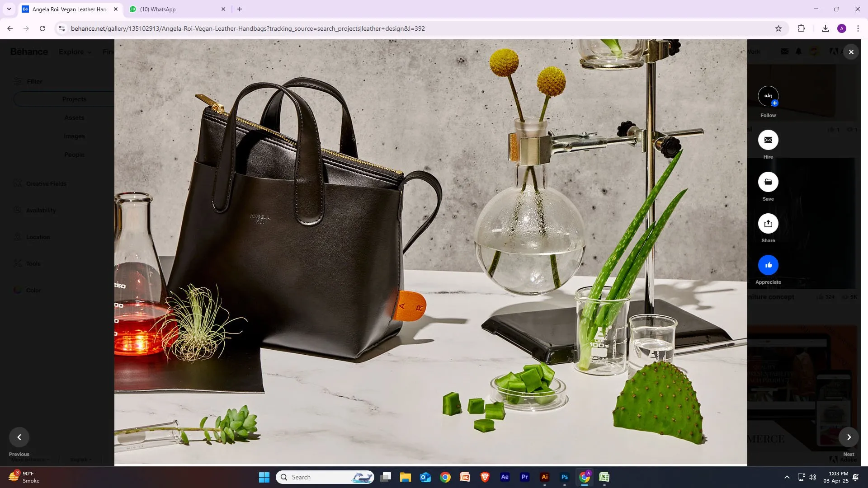Viewport: 868px width, 488px height.
Task: Bookmark this page with the star icon
Action: (x=778, y=28)
